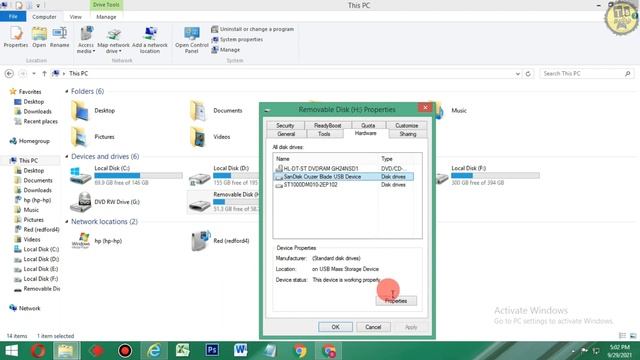This screenshot has height=360, width=640.
Task: Click the Windows Start button
Action: [11, 351]
